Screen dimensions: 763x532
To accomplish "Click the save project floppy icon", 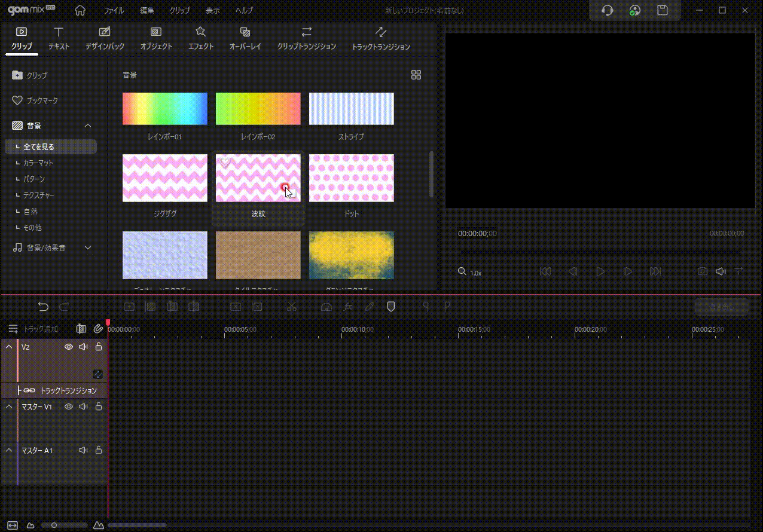I will pos(662,10).
